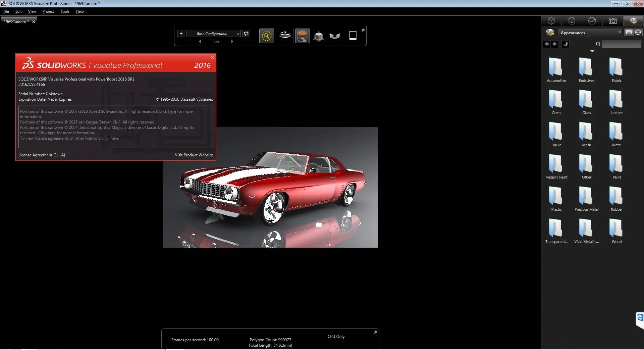Click the 'here' link for Xceed Software

[x=172, y=111]
